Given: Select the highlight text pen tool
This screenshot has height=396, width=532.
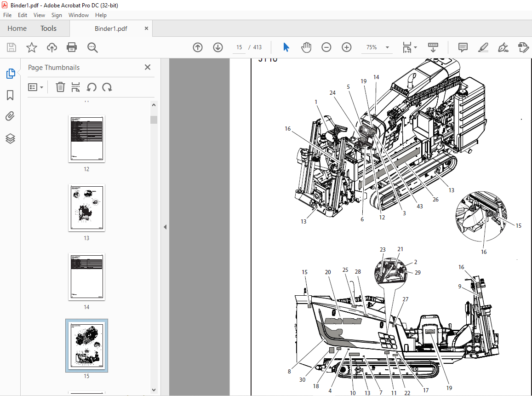Looking at the screenshot, I should [x=483, y=47].
